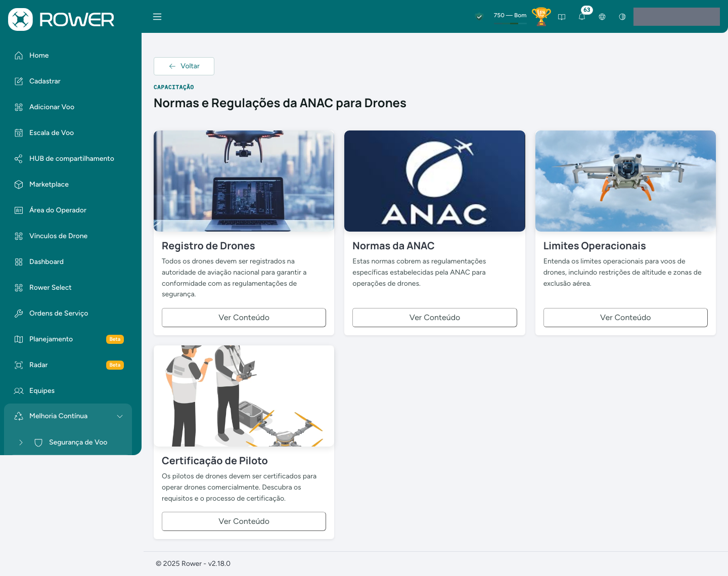Click the Certificação de Piloto card title
The image size is (728, 576).
click(x=215, y=461)
